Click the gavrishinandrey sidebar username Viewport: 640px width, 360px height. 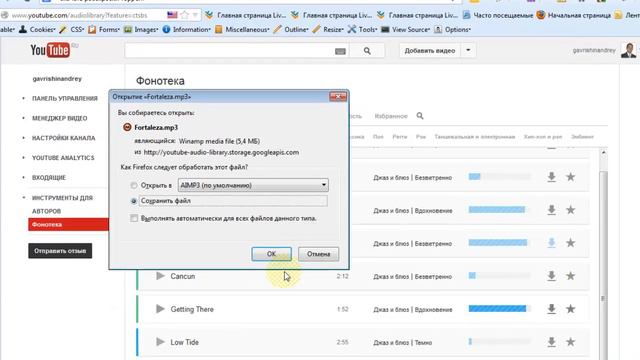[57, 79]
